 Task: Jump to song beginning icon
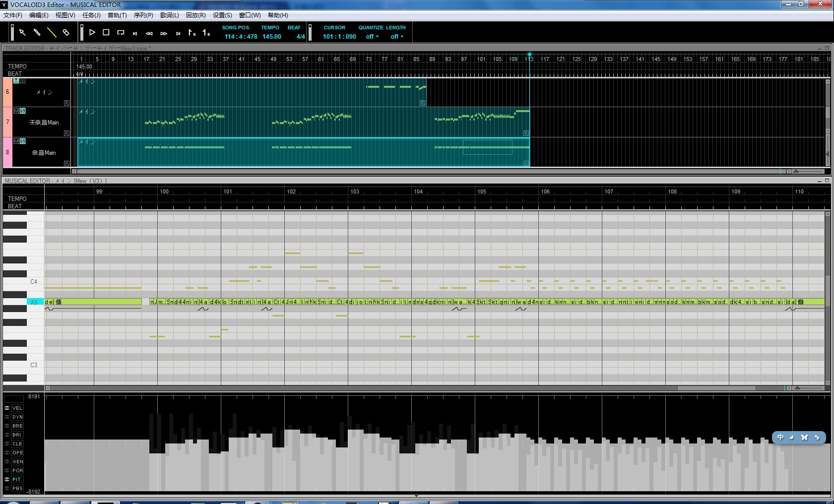[x=135, y=33]
